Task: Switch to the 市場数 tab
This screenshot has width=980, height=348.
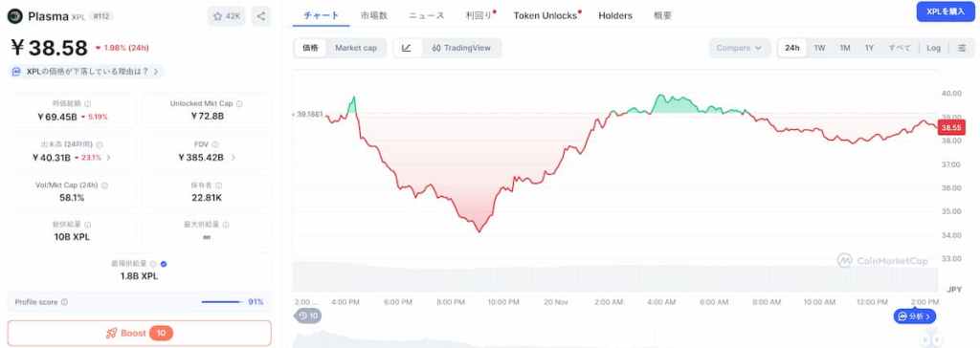Action: point(374,15)
